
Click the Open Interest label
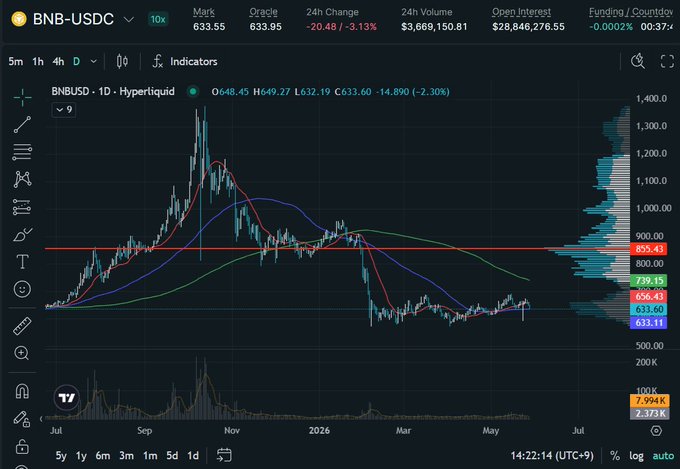(521, 12)
